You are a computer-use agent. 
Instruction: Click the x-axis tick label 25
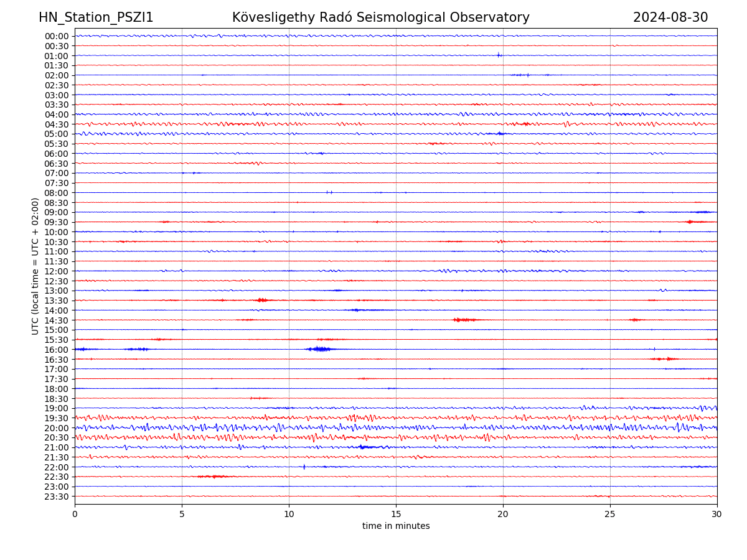610,515
